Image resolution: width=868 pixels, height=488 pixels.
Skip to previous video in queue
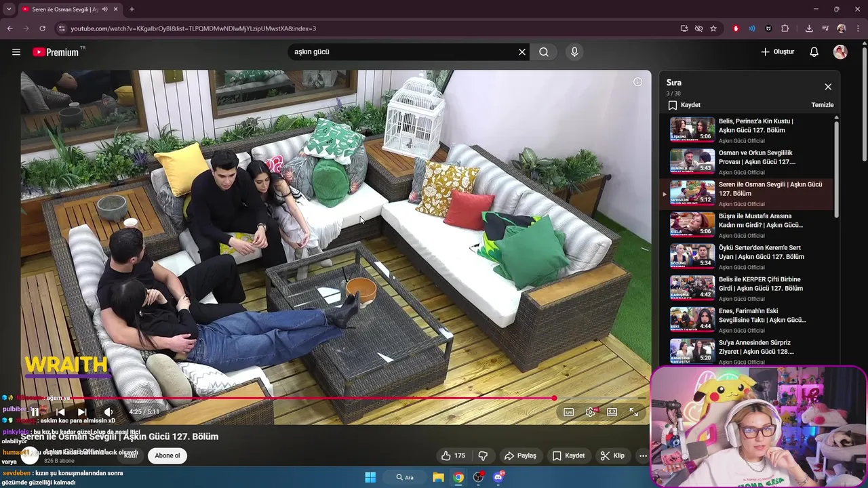pos(60,411)
